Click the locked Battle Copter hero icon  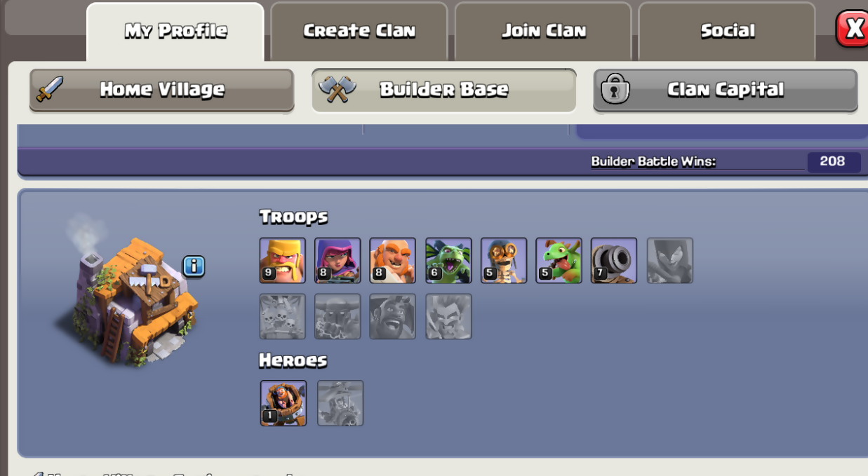tap(340, 403)
